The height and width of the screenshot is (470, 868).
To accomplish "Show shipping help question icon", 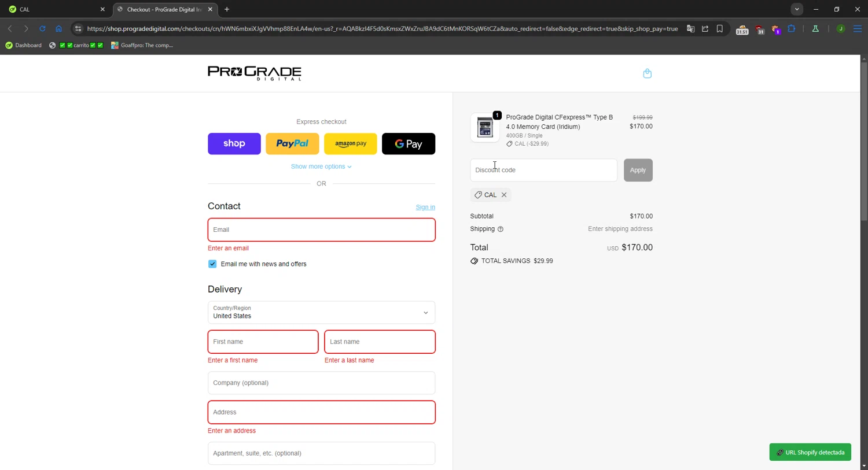I will tap(501, 229).
